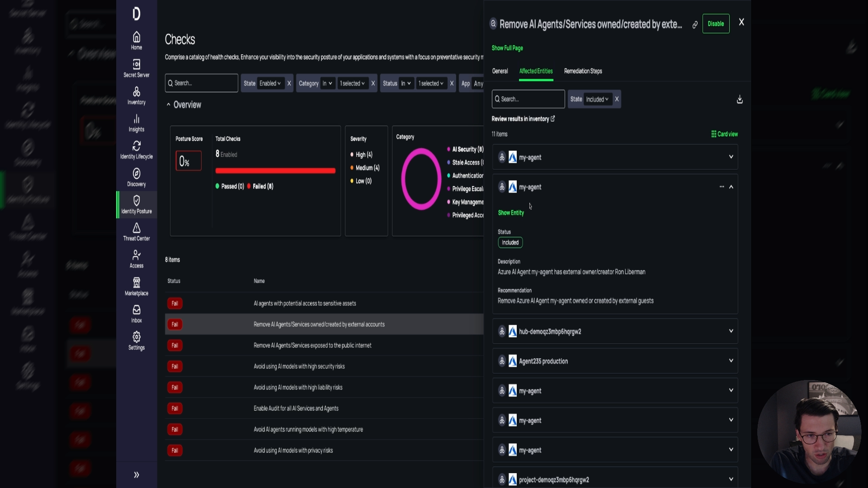Open the Insights panel
868x488 pixels.
point(136,122)
